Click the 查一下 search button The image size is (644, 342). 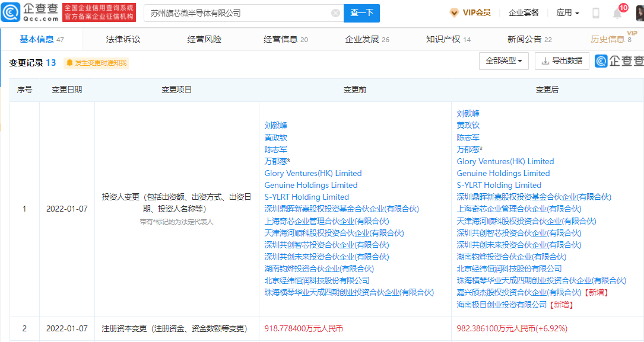[x=361, y=13]
